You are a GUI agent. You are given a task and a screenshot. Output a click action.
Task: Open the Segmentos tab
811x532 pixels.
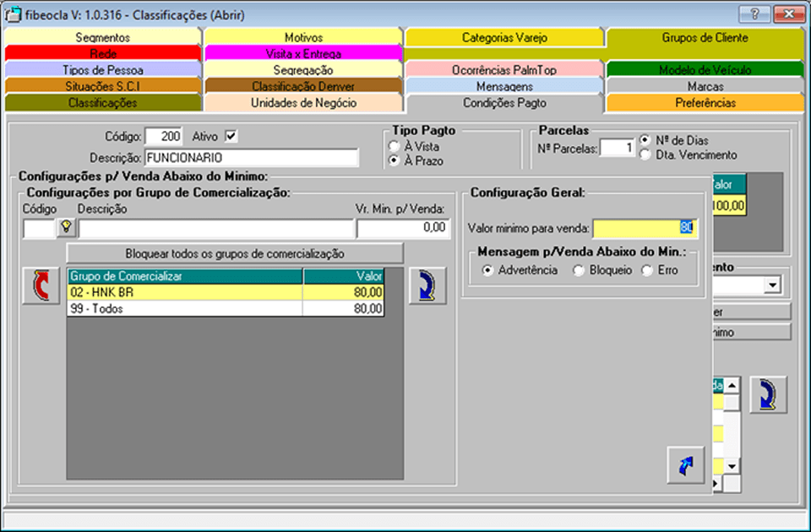[x=102, y=37]
